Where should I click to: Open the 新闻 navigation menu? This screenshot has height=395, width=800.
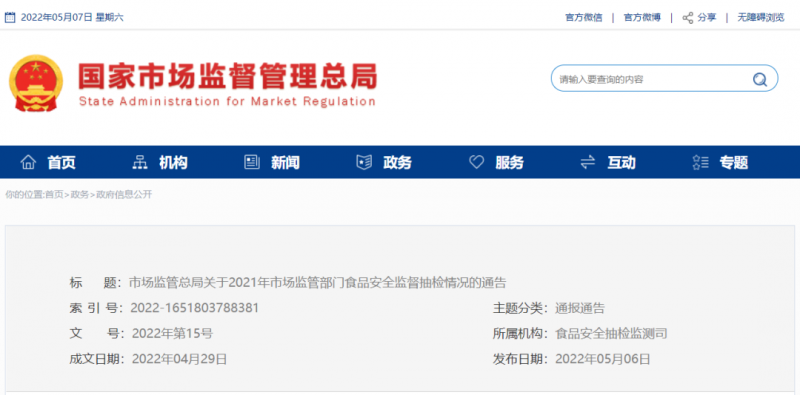[x=285, y=163]
